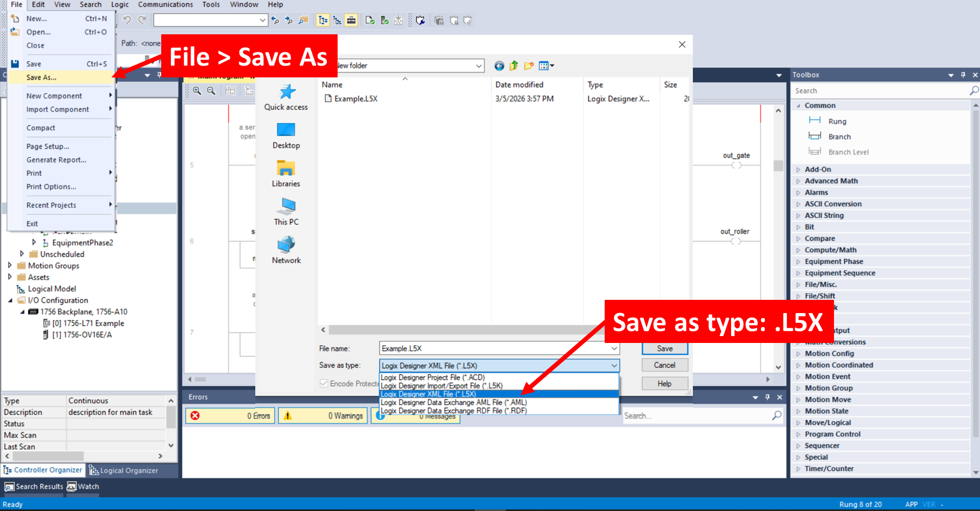
Task: Click the back arrow in save dialog
Action: 499,66
